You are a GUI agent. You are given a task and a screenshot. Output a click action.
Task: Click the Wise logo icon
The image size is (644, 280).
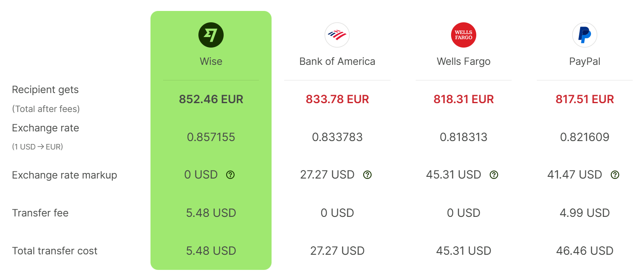pos(211,35)
